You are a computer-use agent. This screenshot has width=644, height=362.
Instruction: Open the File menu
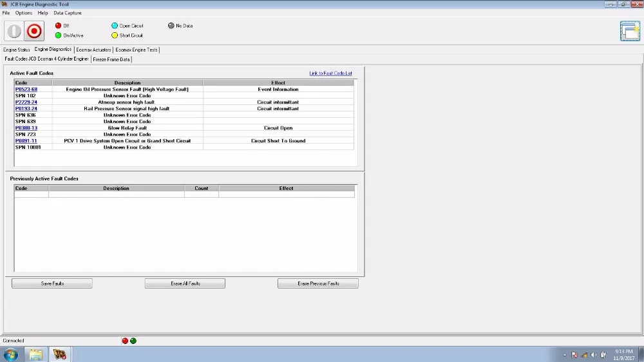pyautogui.click(x=6, y=13)
